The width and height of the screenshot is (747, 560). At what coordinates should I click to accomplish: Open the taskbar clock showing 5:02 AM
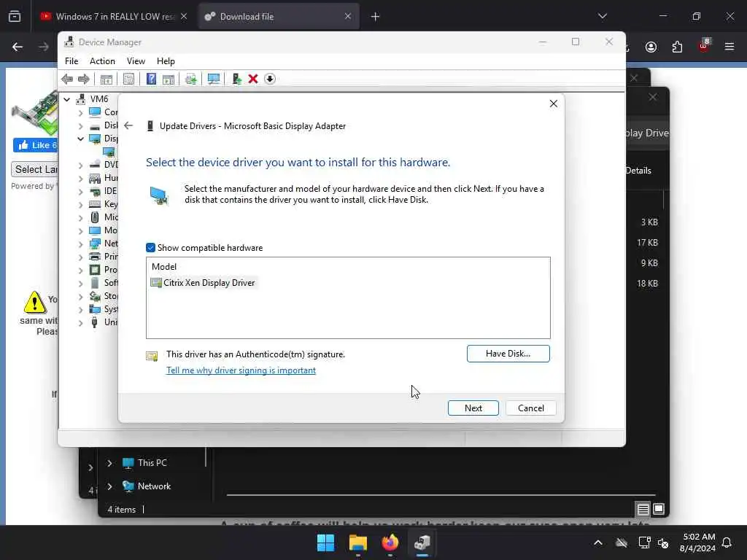698,542
